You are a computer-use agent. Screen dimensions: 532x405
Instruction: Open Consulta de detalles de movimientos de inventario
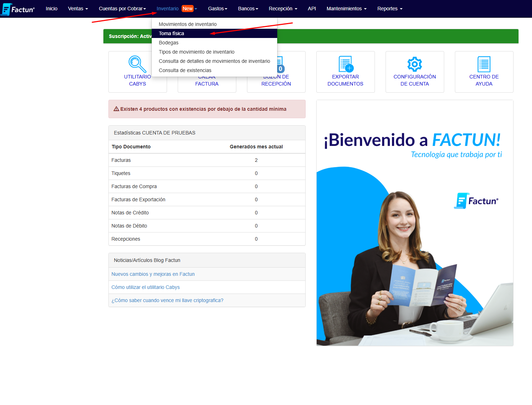point(214,61)
